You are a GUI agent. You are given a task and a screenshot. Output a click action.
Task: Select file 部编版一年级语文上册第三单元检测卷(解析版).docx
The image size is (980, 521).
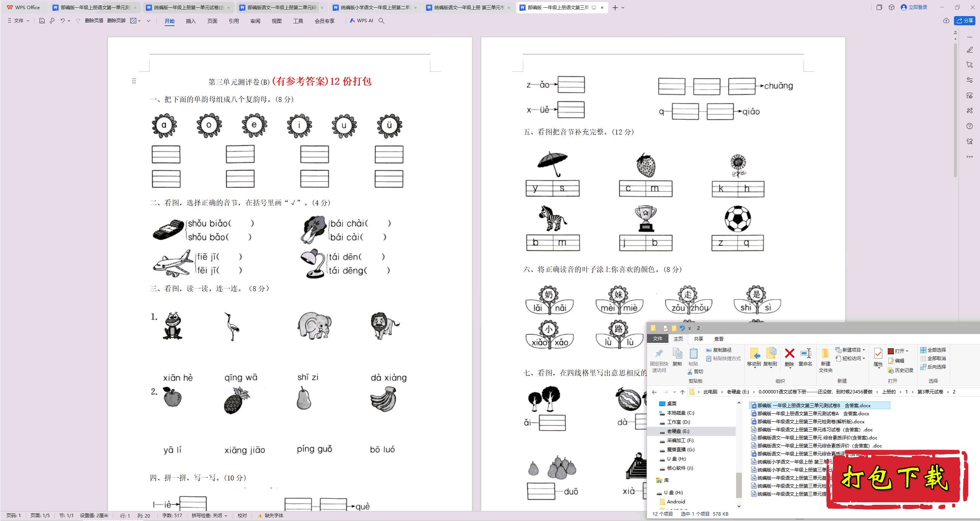(x=808, y=421)
